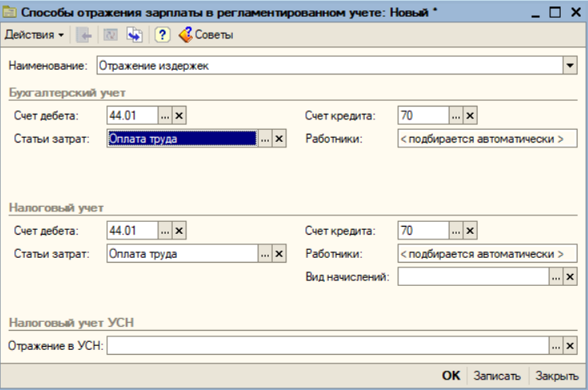
Task: Open the Советы tips icon
Action: tap(206, 35)
